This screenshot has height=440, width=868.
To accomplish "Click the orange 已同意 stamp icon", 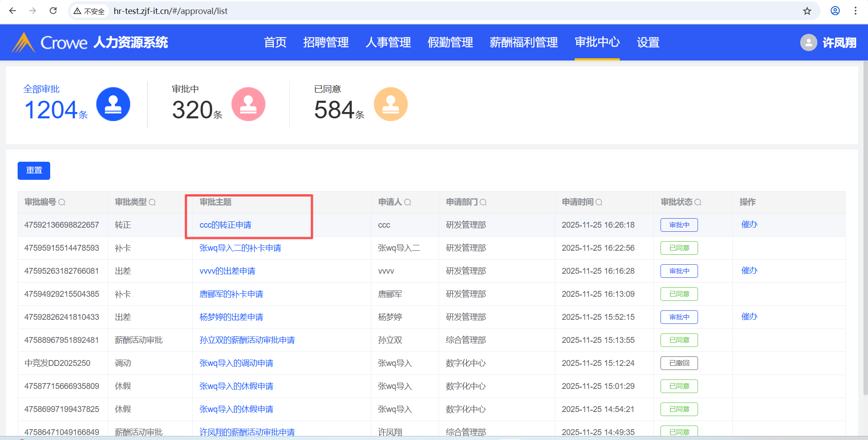I will point(391,104).
